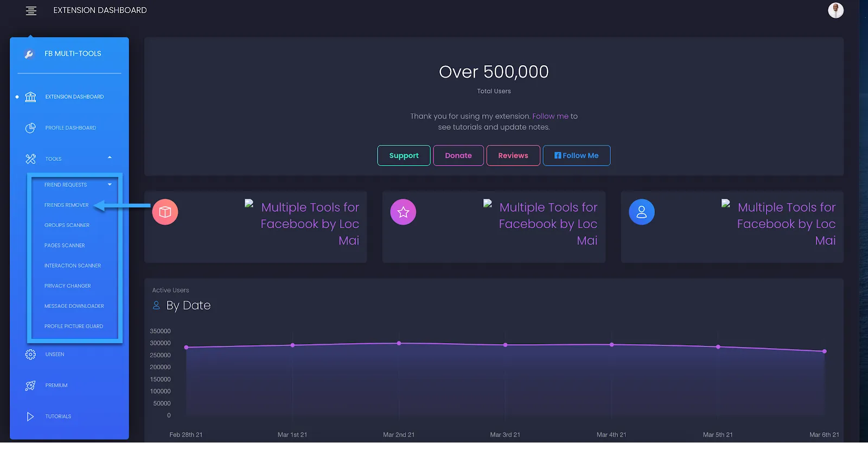Open Profile Picture Guard
Image resolution: width=868 pixels, height=455 pixels.
coord(74,326)
